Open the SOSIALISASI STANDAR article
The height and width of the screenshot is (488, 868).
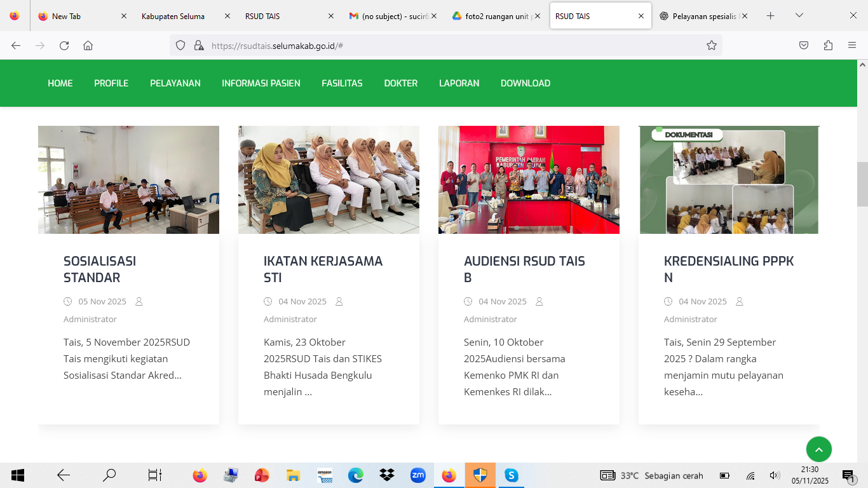100,269
